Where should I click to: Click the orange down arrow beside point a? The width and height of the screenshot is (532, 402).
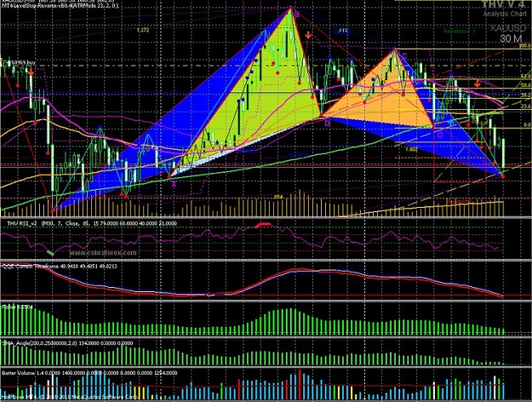click(x=308, y=35)
